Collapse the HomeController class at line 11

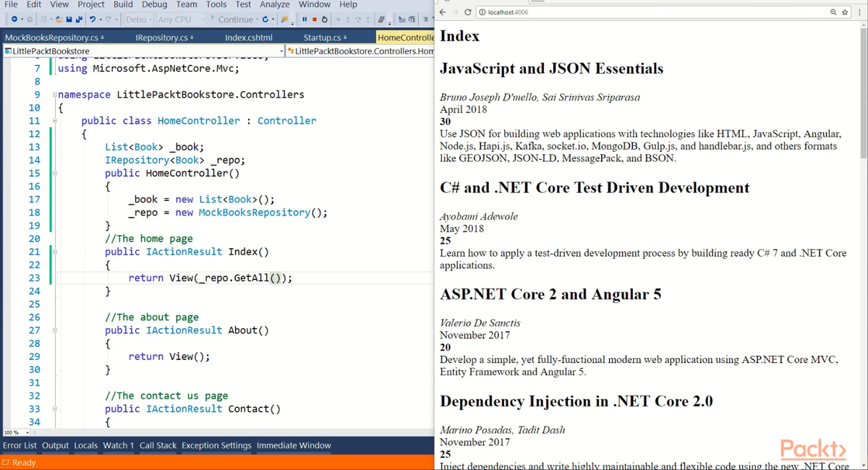pos(55,121)
